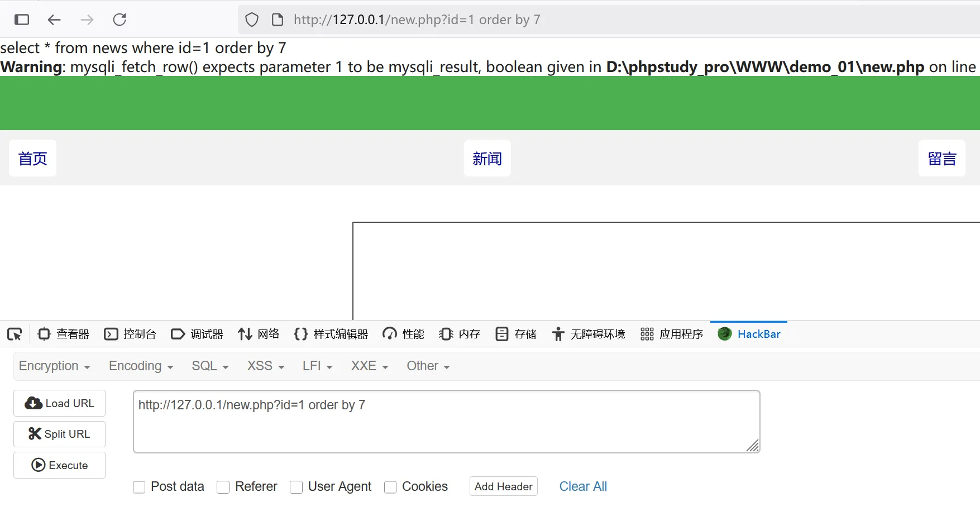Switch to the 网络 network tab
Screen dimensions: 980x521
(x=259, y=334)
